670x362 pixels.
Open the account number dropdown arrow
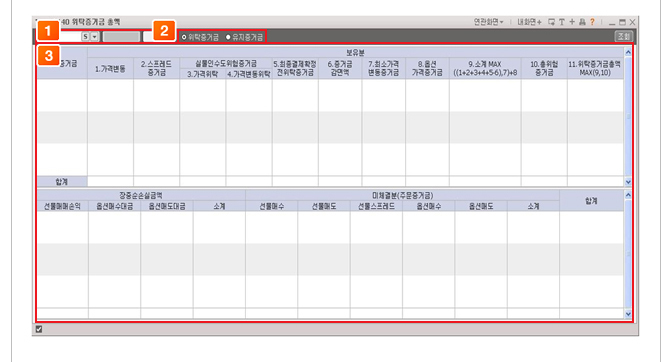click(x=94, y=37)
